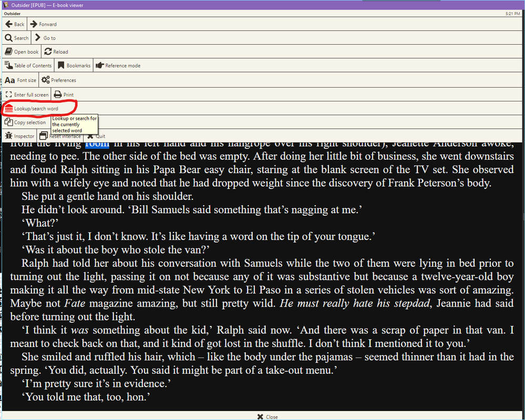Adjust Font size
Viewport: 525px width, 420px height.
tap(20, 80)
